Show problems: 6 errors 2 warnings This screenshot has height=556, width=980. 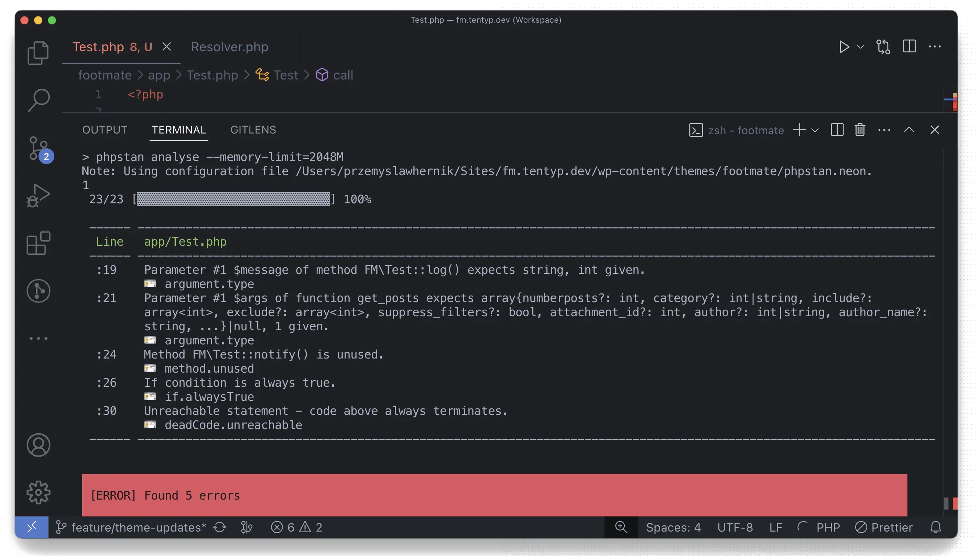tap(296, 527)
